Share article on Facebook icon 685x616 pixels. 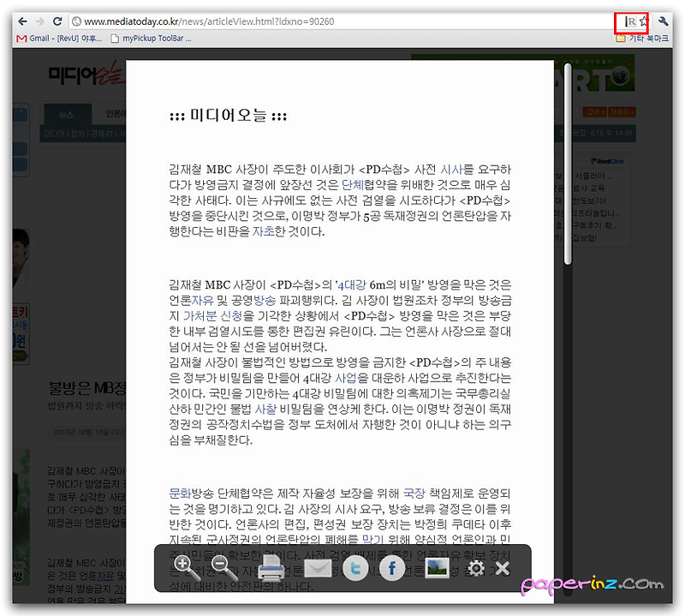pyautogui.click(x=392, y=568)
